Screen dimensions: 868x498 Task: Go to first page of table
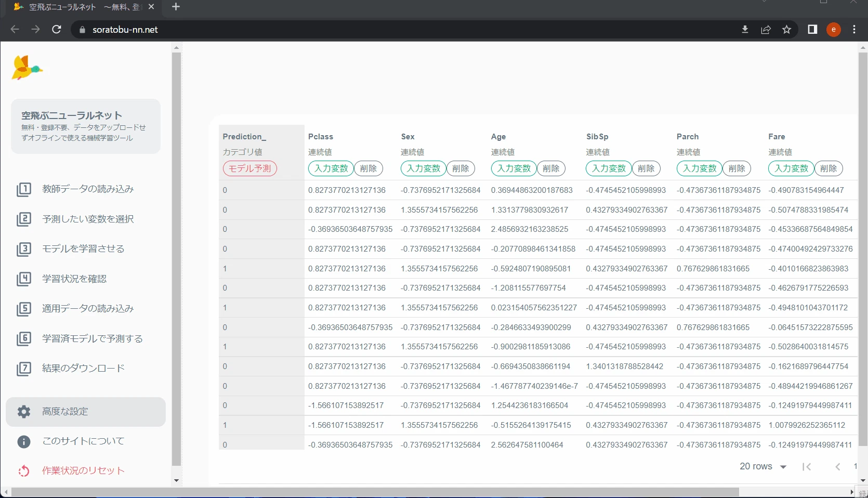tap(807, 467)
